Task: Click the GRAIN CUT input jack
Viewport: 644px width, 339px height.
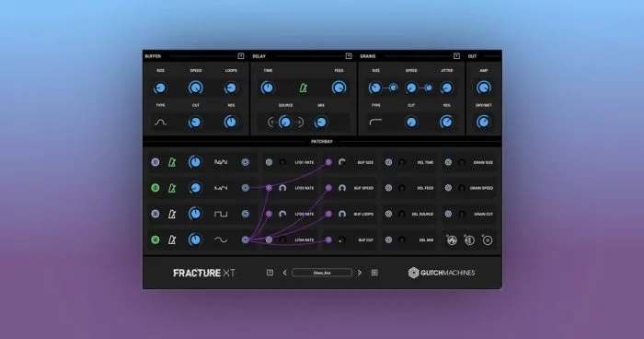Action: pos(449,214)
